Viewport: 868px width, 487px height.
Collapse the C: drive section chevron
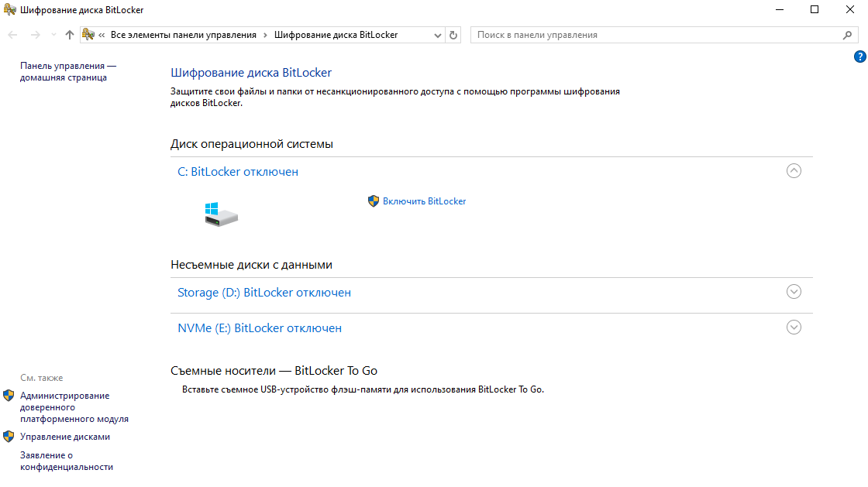[794, 171]
